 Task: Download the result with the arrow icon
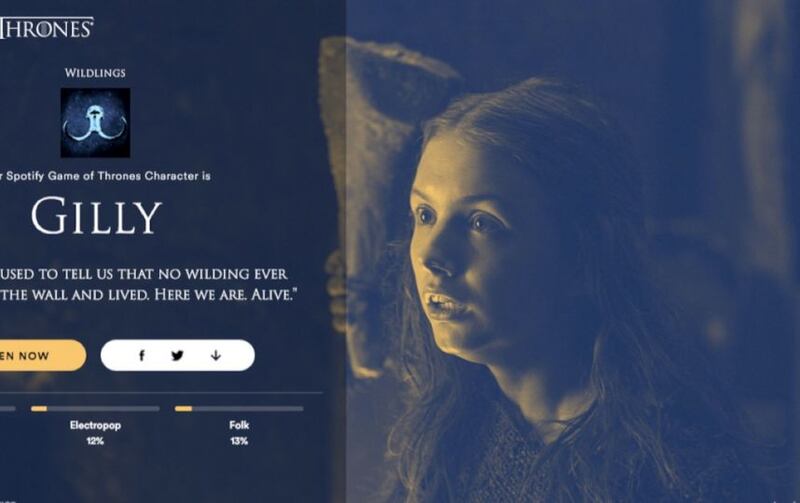pos(216,355)
